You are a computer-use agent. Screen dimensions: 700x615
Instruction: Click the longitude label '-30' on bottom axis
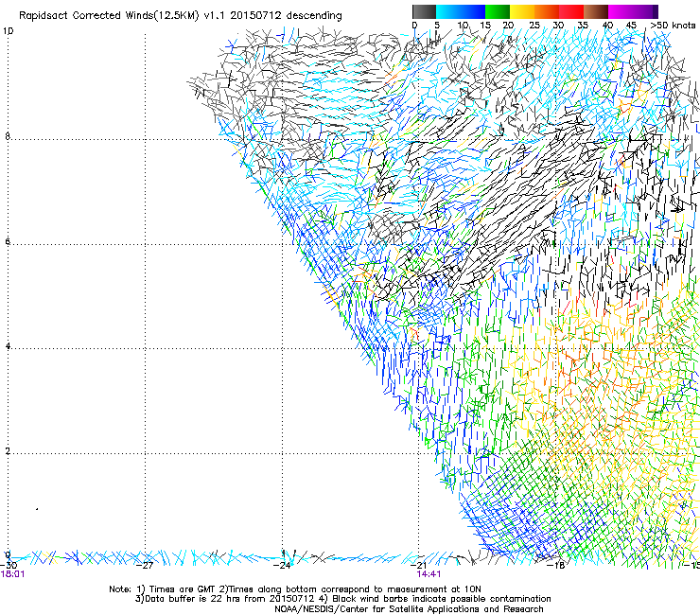pos(9,566)
